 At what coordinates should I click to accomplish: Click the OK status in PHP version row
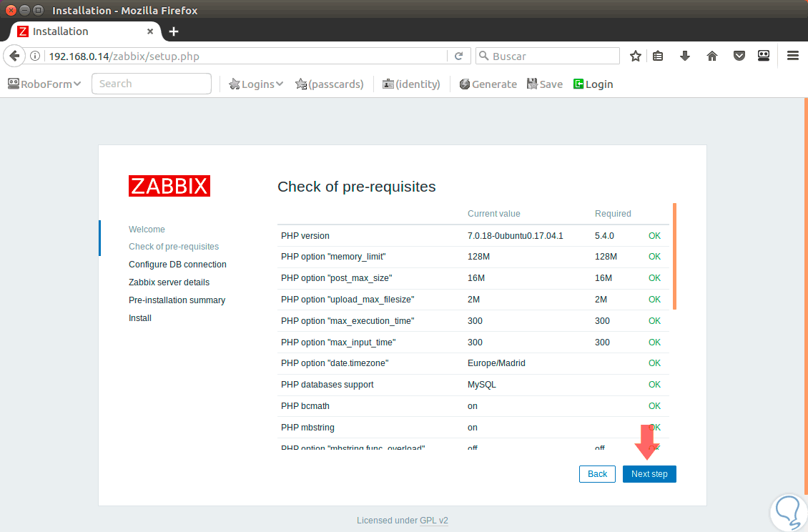click(x=654, y=235)
